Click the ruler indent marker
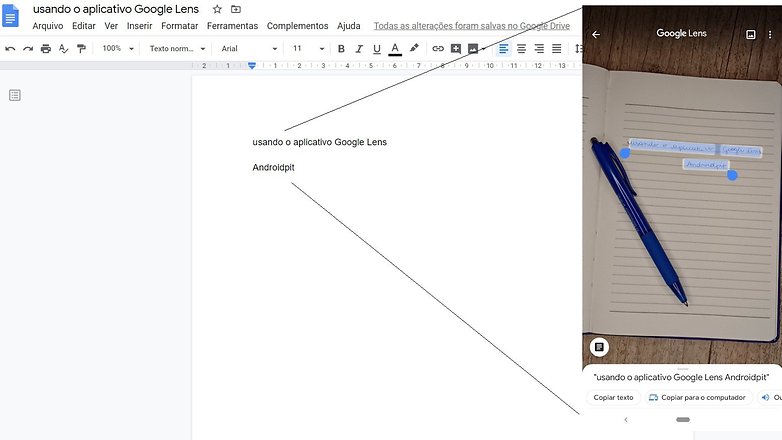 click(252, 65)
